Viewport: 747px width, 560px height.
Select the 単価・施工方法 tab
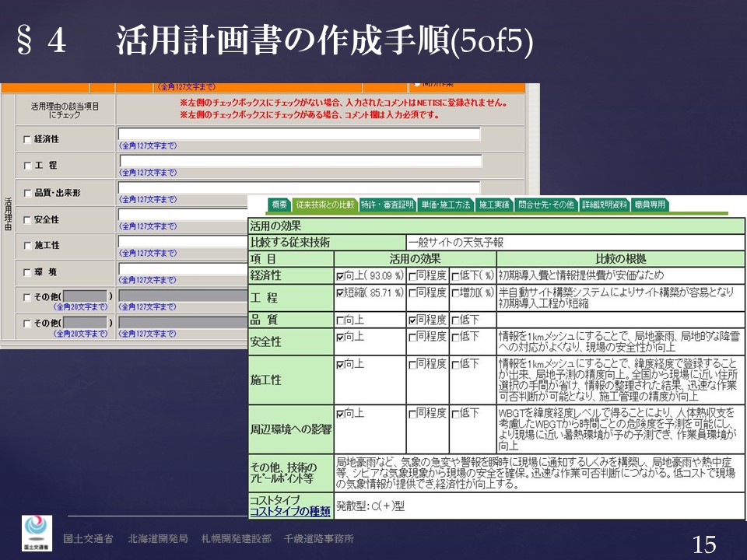point(445,205)
